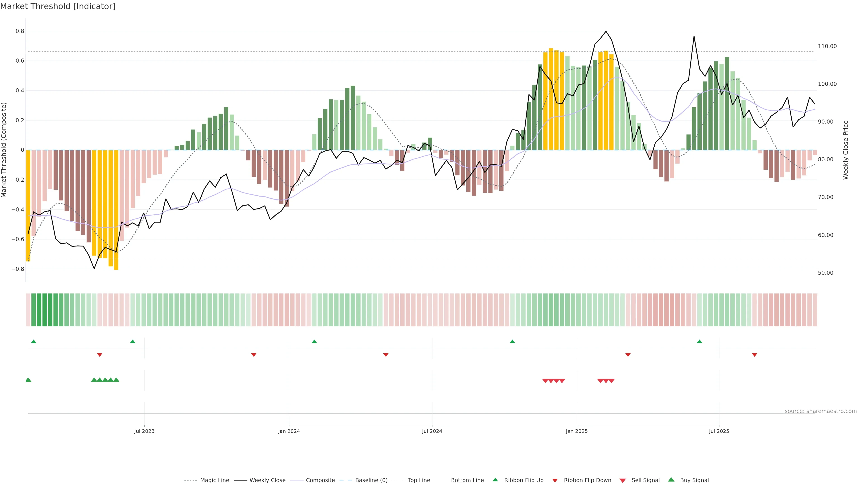The width and height of the screenshot is (868, 488).
Task: Click the Jan 2025 axis label
Action: pyautogui.click(x=577, y=431)
